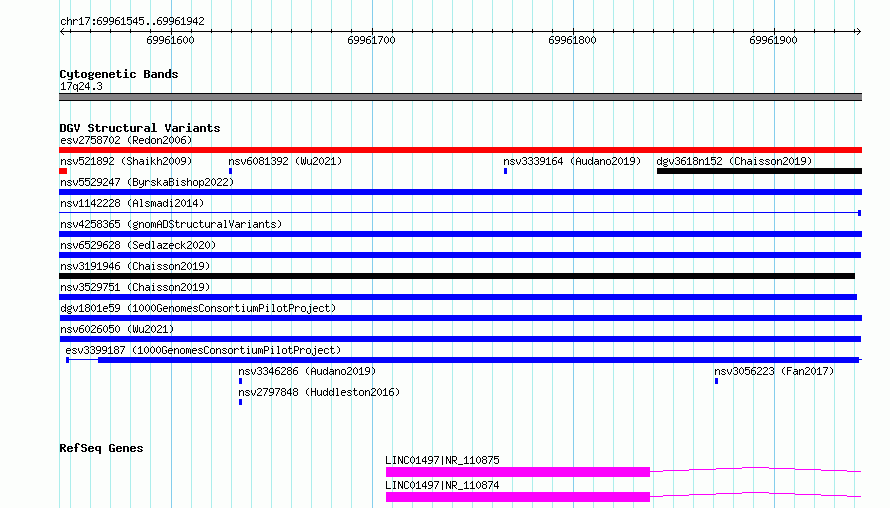
Task: Select the magenta NR_110874 exon block
Action: coord(518,497)
